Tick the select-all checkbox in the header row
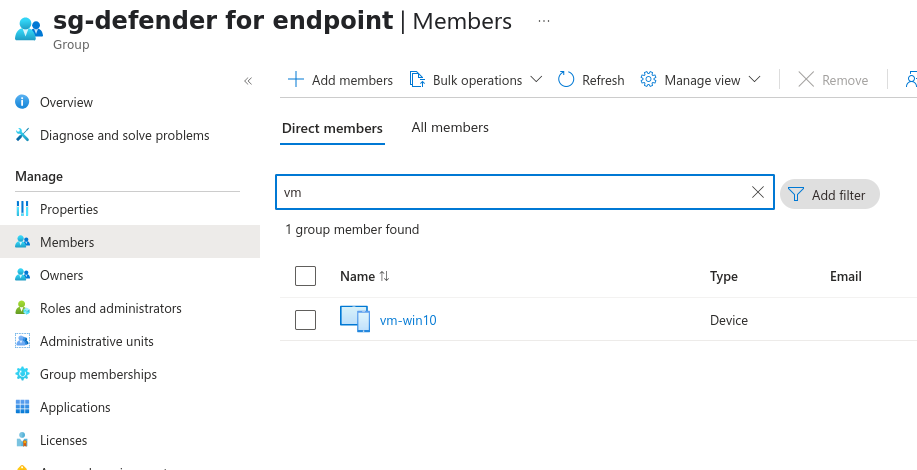 [306, 276]
